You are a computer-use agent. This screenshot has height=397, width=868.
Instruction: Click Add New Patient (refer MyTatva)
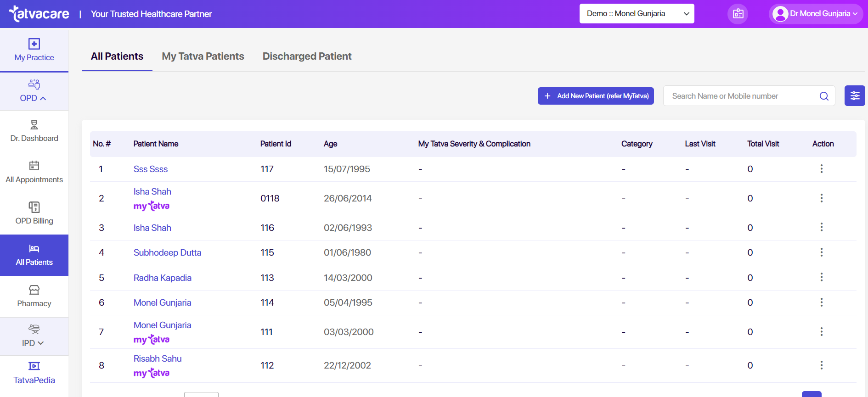(x=596, y=96)
